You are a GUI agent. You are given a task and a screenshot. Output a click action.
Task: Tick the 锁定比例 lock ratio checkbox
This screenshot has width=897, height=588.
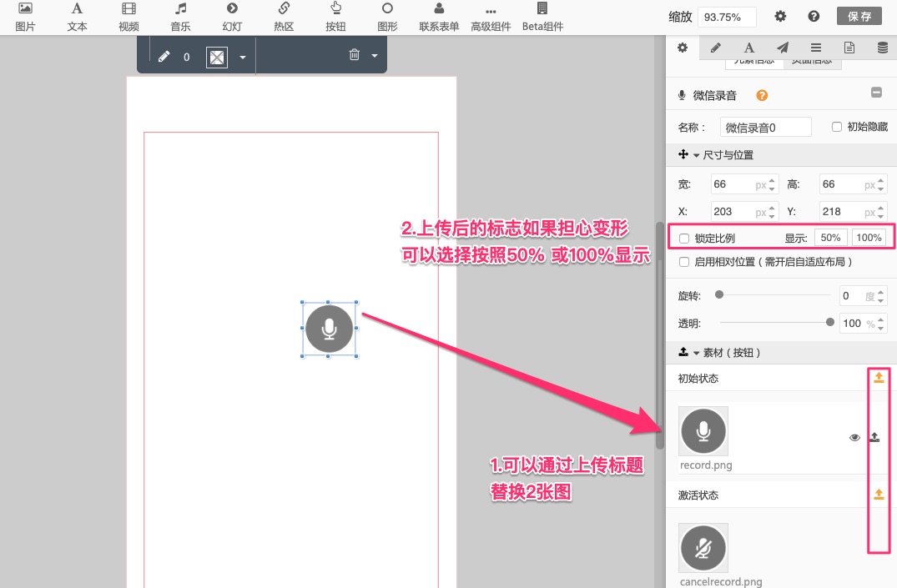[x=684, y=239]
